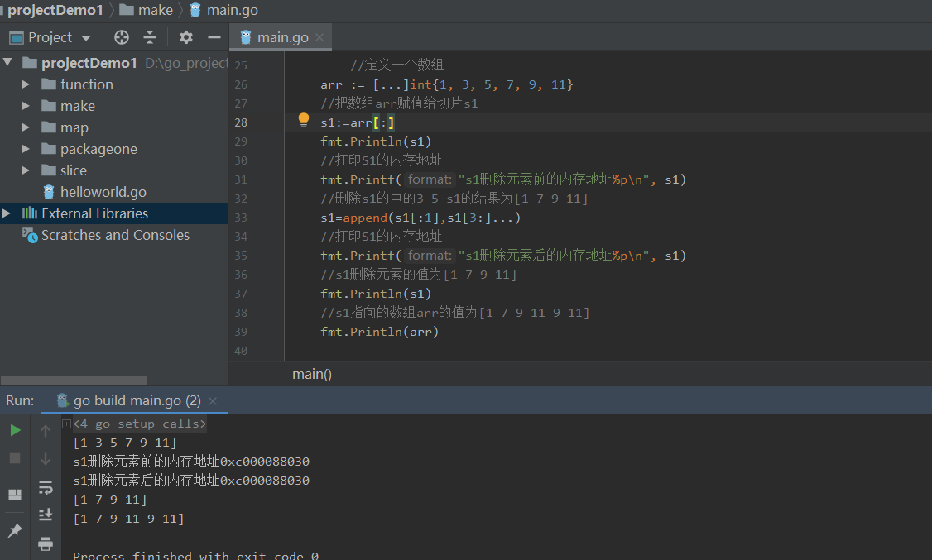Expand the packageone folder
932x560 pixels.
coord(25,148)
